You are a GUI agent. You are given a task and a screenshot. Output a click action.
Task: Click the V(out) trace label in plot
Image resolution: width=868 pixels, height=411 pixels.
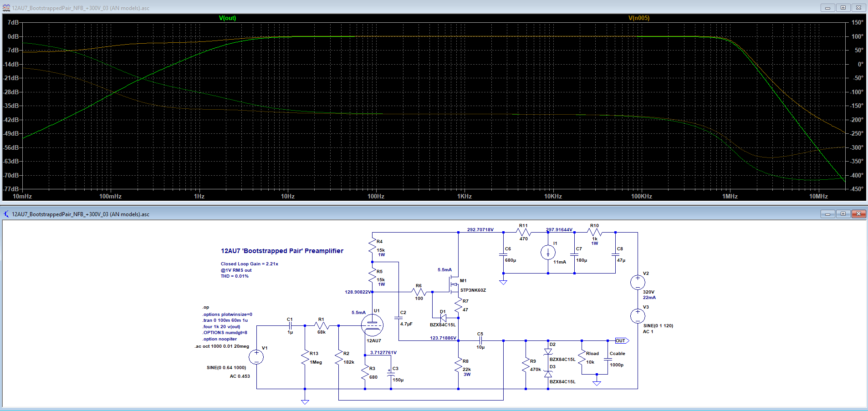(227, 18)
